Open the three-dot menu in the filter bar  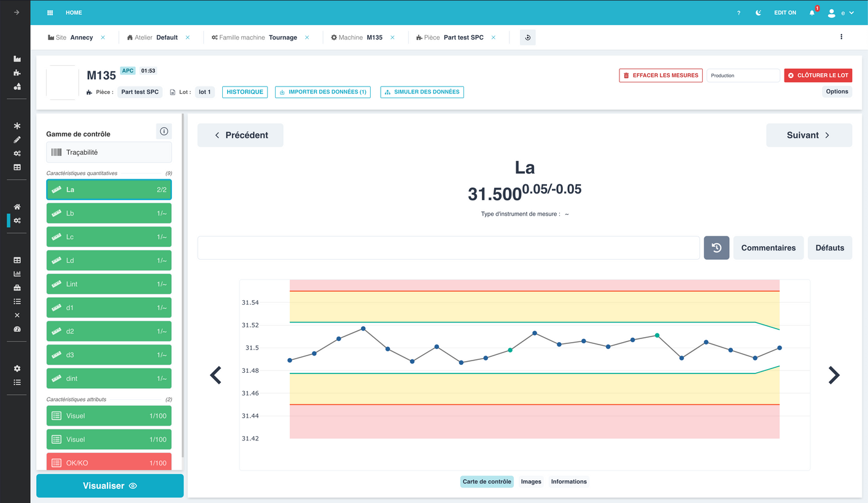tap(841, 37)
